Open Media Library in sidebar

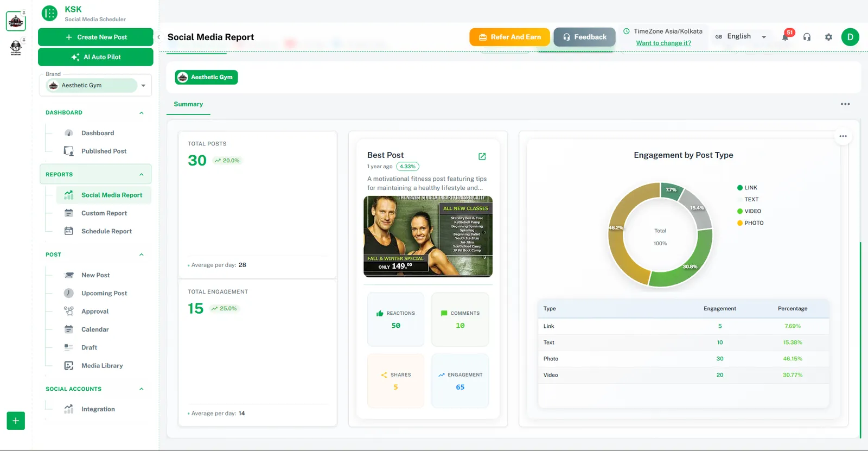point(102,366)
